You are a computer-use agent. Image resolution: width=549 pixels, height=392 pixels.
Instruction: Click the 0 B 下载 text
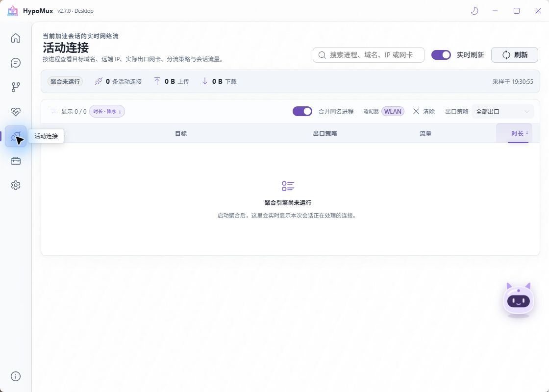click(225, 81)
